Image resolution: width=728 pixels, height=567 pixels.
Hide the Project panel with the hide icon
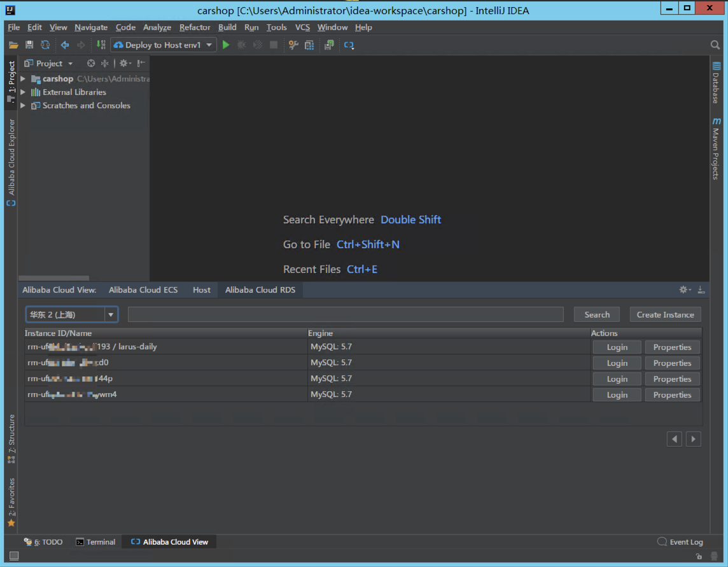[141, 63]
